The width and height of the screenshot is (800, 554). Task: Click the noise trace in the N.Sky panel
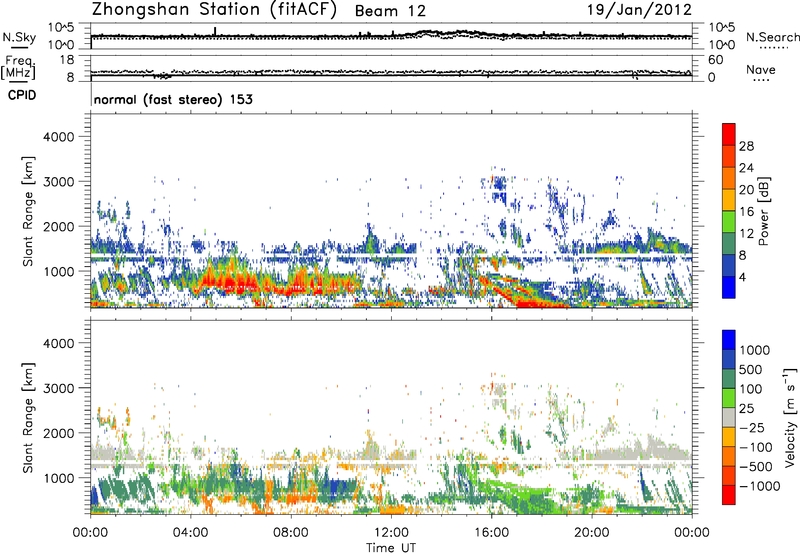click(391, 36)
